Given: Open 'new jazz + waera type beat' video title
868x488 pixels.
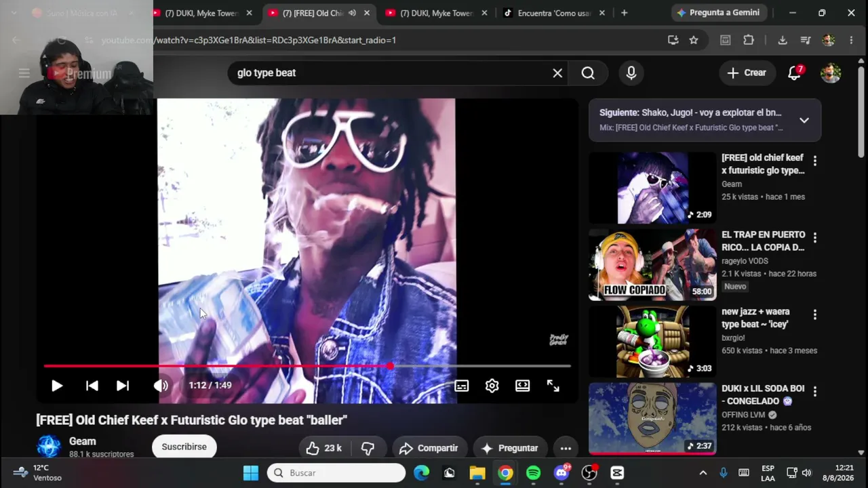Looking at the screenshot, I should click(x=755, y=318).
